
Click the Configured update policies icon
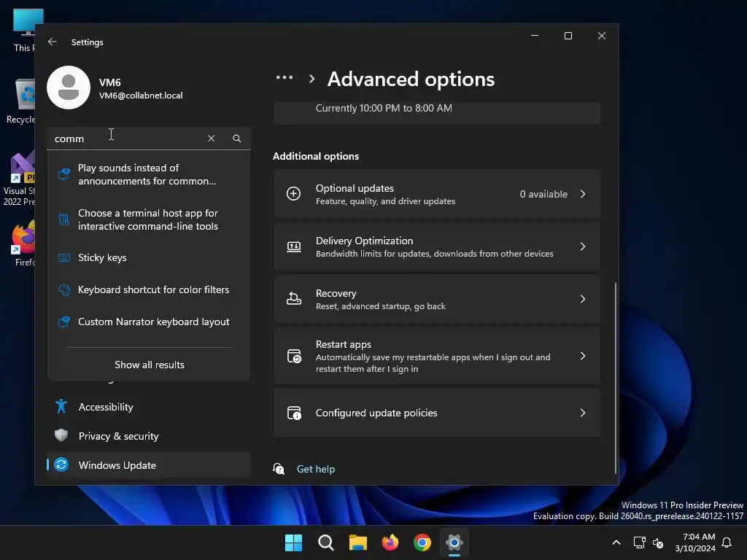click(294, 413)
